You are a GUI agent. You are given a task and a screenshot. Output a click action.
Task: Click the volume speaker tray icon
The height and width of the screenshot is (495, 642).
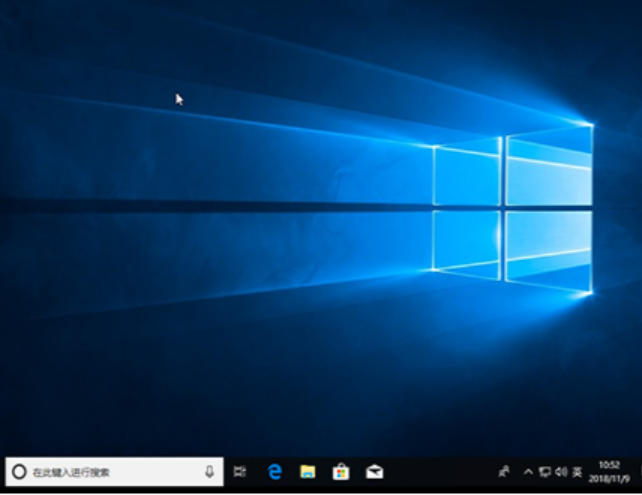pos(561,471)
